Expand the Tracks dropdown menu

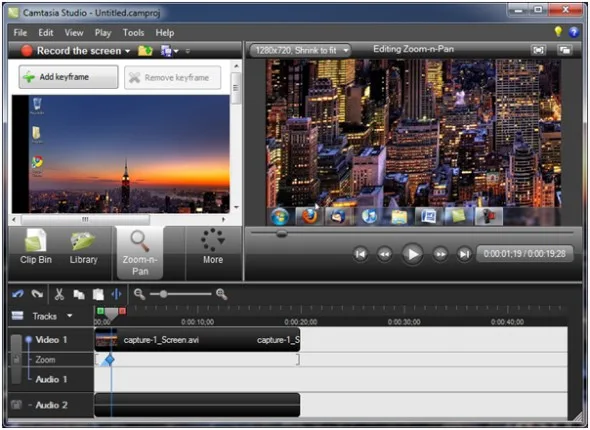[x=70, y=316]
